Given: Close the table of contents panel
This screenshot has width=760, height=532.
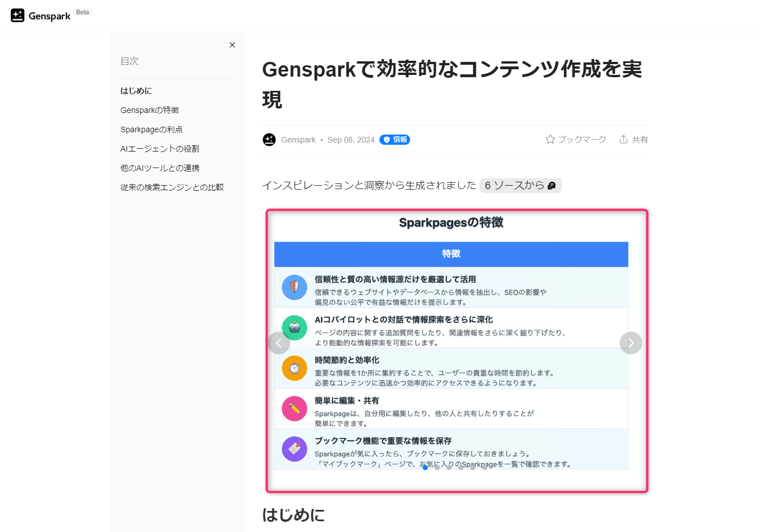Looking at the screenshot, I should click(x=232, y=45).
